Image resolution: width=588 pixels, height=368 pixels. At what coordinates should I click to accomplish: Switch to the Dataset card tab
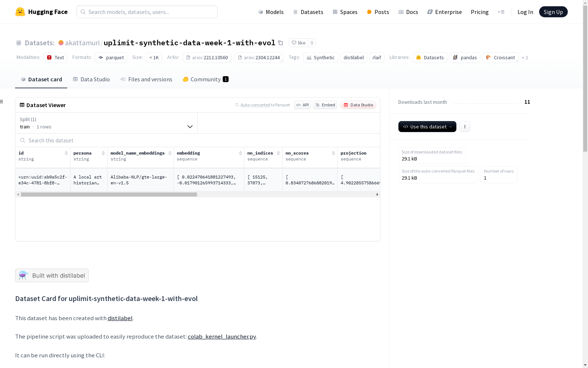click(41, 79)
